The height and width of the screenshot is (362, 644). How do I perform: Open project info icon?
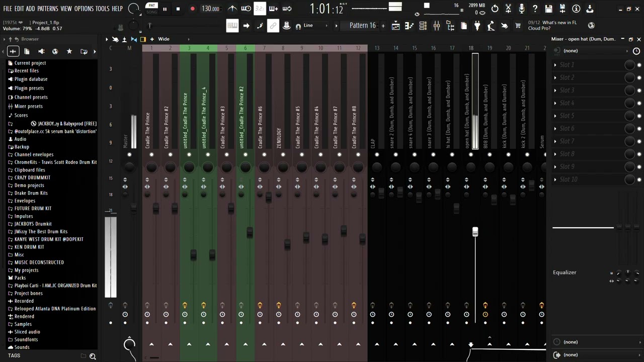[576, 9]
